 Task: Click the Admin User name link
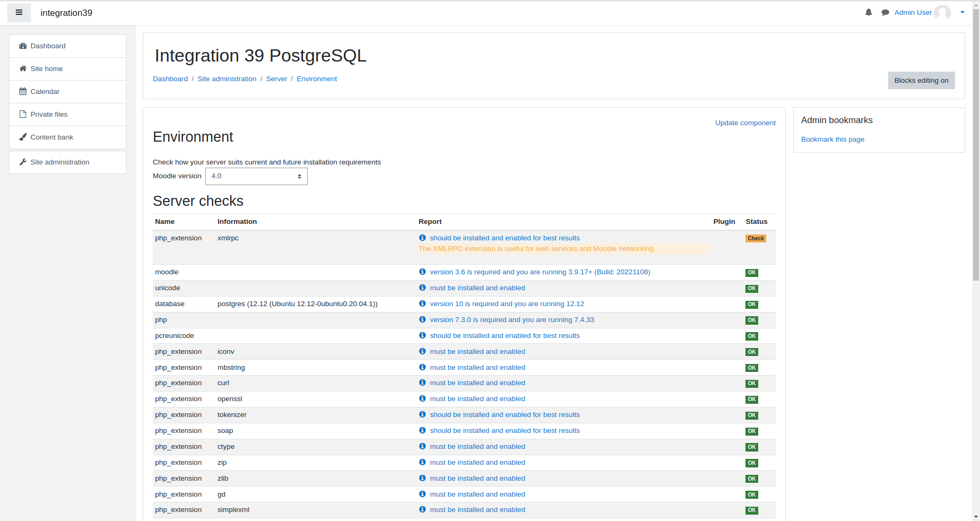(913, 13)
